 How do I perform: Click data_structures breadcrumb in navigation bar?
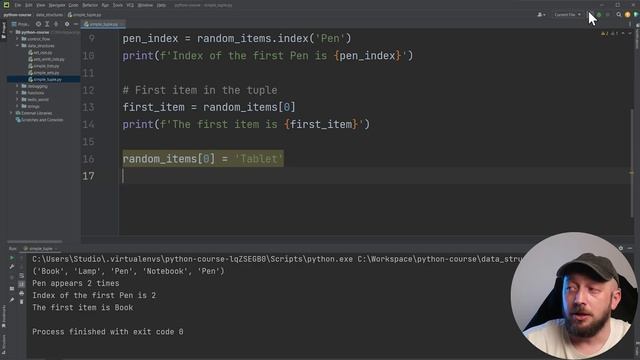(x=49, y=15)
